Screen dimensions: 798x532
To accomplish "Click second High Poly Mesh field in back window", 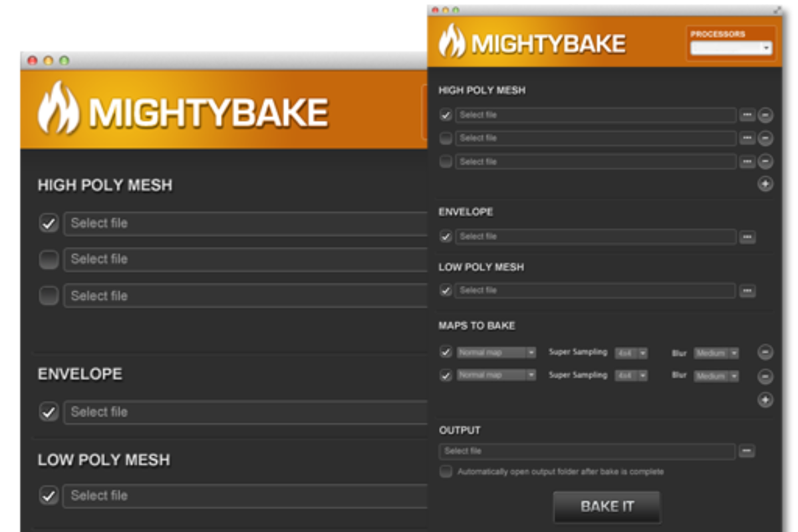I will pyautogui.click(x=245, y=259).
